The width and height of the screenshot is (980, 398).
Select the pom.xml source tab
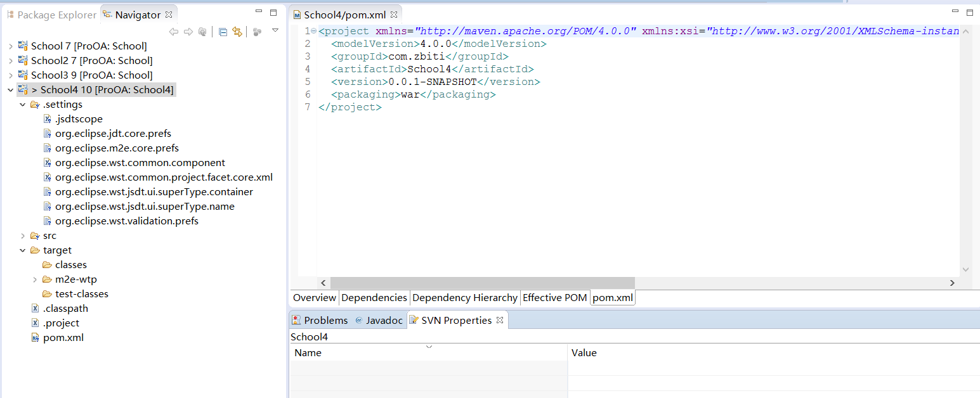[x=613, y=298]
